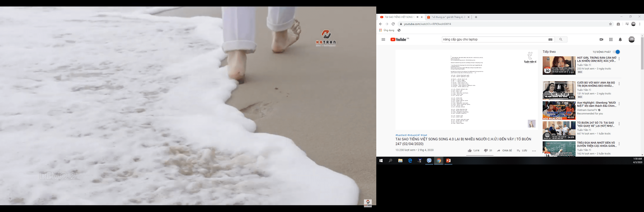Click the #tobuon247 hashtag link
The height and width of the screenshot is (212, 644).
pyautogui.click(x=414, y=135)
